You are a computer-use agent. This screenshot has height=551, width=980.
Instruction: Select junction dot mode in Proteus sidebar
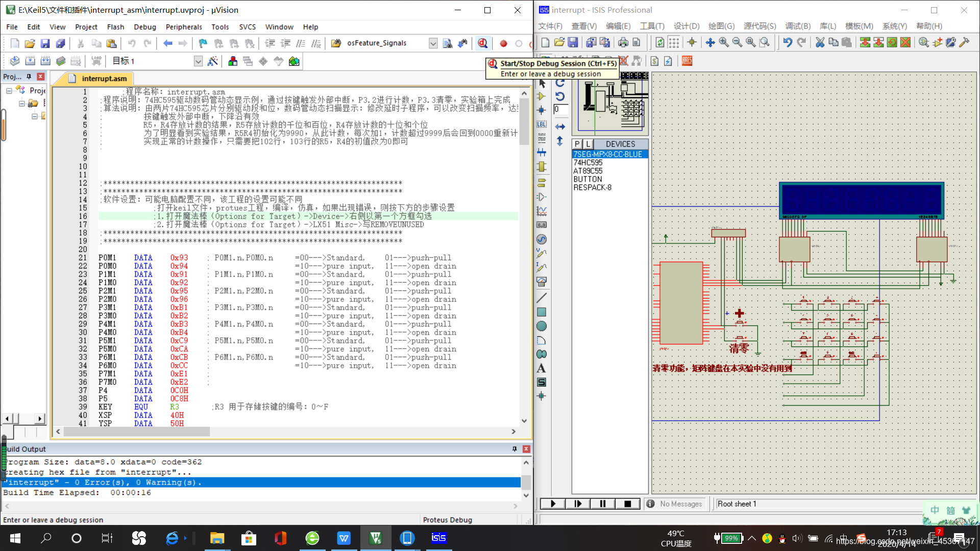(542, 110)
